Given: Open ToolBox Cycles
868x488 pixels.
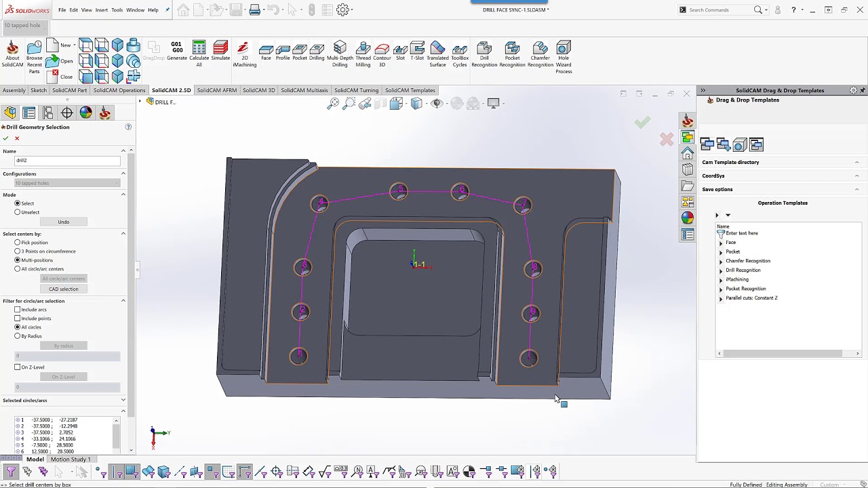Looking at the screenshot, I should pyautogui.click(x=460, y=54).
